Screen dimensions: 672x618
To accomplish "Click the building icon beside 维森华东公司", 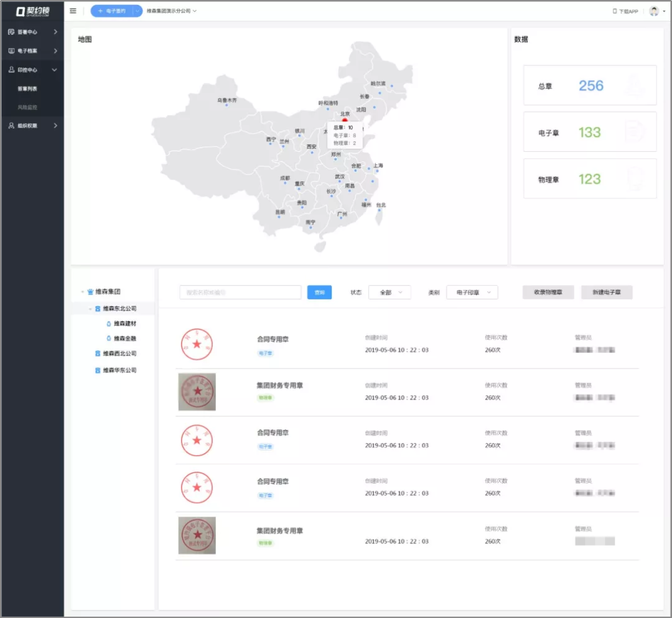I will (x=98, y=370).
